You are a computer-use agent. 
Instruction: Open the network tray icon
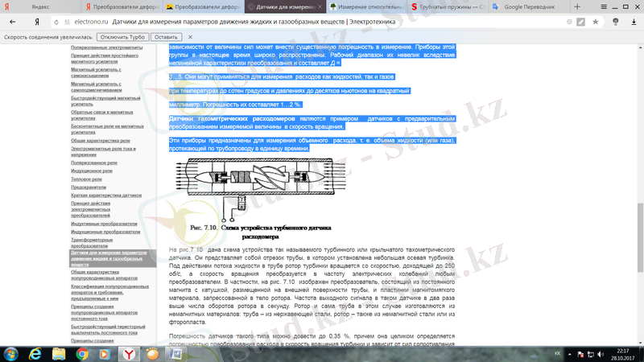click(591, 354)
